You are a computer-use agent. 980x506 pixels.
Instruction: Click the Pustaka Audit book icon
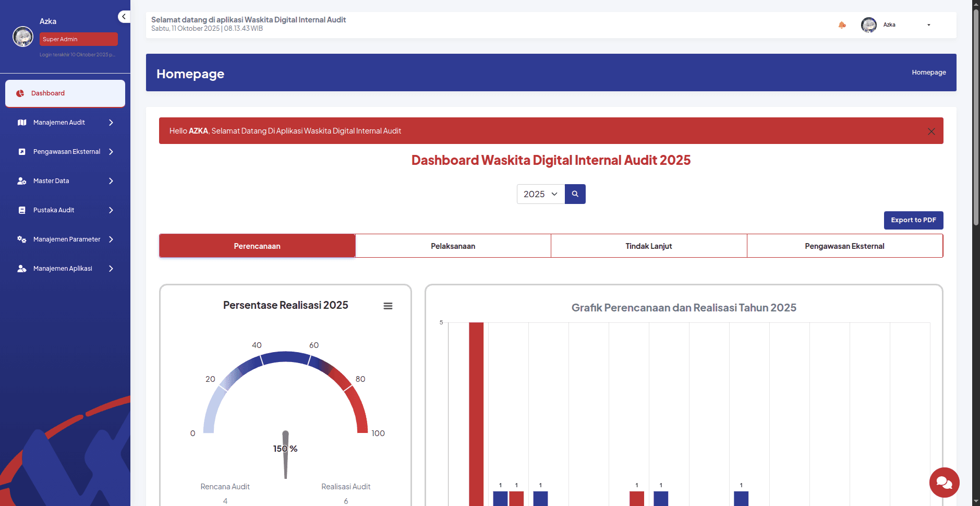pos(22,210)
